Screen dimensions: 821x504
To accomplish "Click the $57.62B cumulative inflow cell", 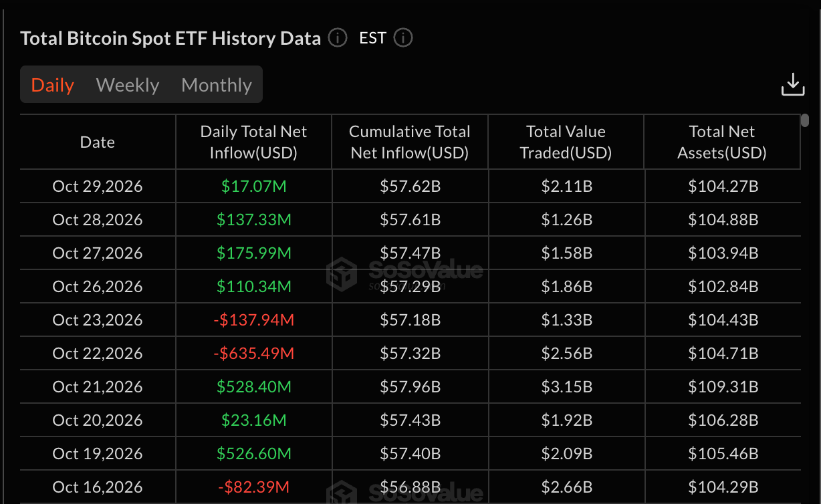I will click(x=410, y=186).
